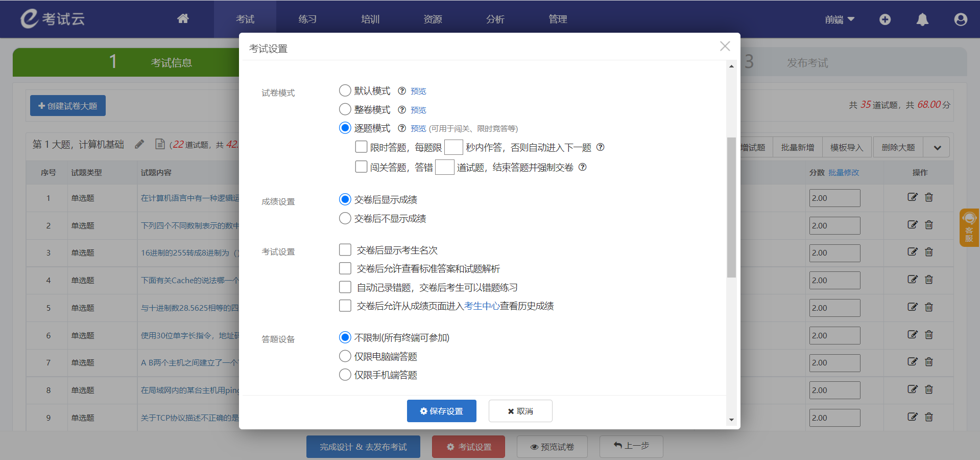The width and height of the screenshot is (980, 460).
Task: Select 仅限手机端答题 radio button
Action: [345, 375]
